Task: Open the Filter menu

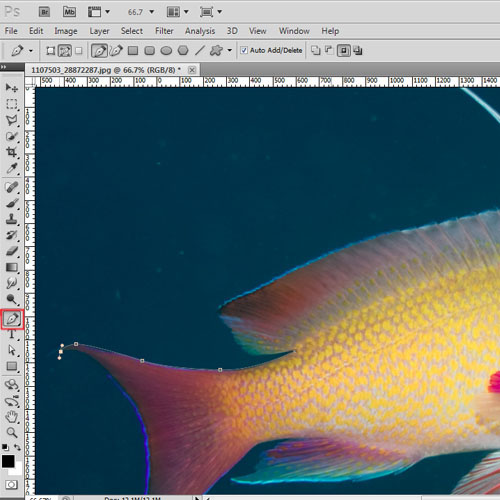Action: [164, 31]
